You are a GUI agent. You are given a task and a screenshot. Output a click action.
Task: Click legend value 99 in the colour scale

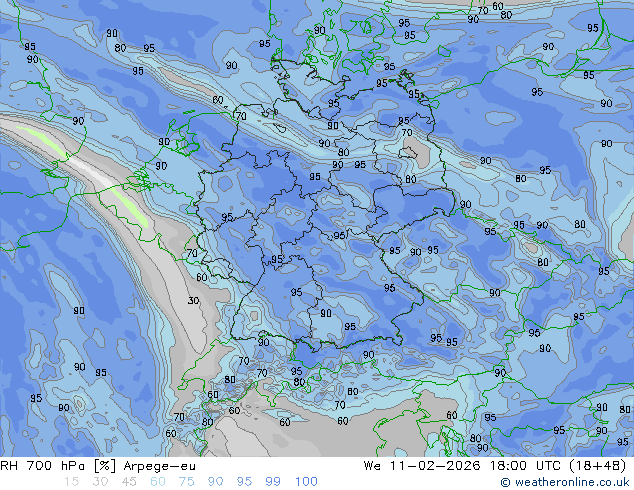273,482
